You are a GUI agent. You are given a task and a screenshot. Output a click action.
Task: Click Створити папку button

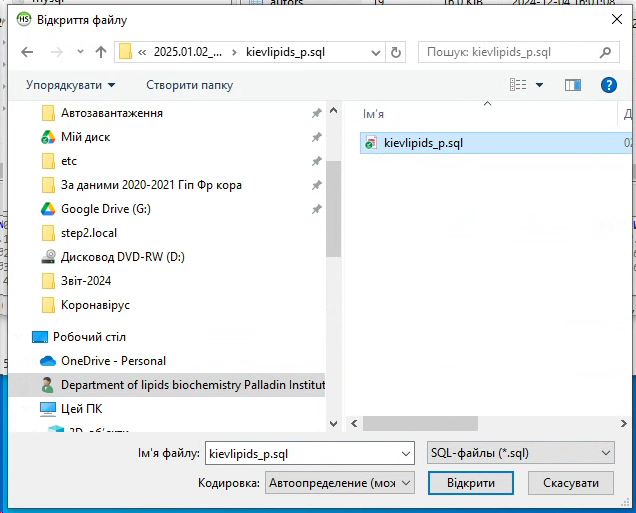pos(189,85)
